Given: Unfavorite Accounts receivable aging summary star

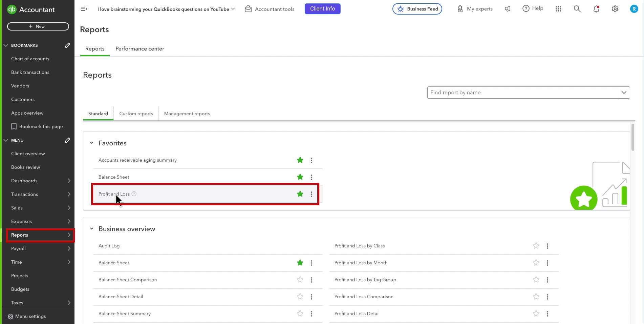Looking at the screenshot, I should (x=300, y=160).
